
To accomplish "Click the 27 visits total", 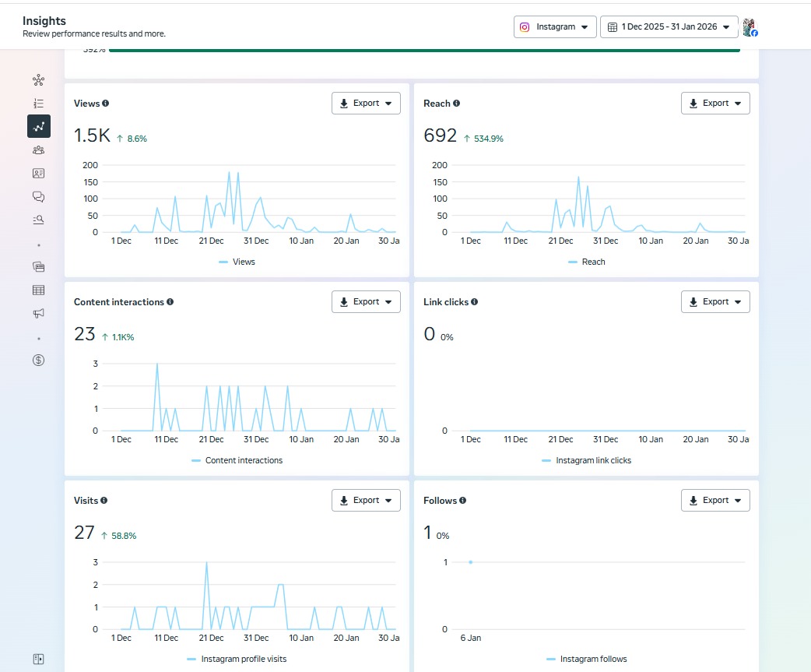I will pos(84,533).
